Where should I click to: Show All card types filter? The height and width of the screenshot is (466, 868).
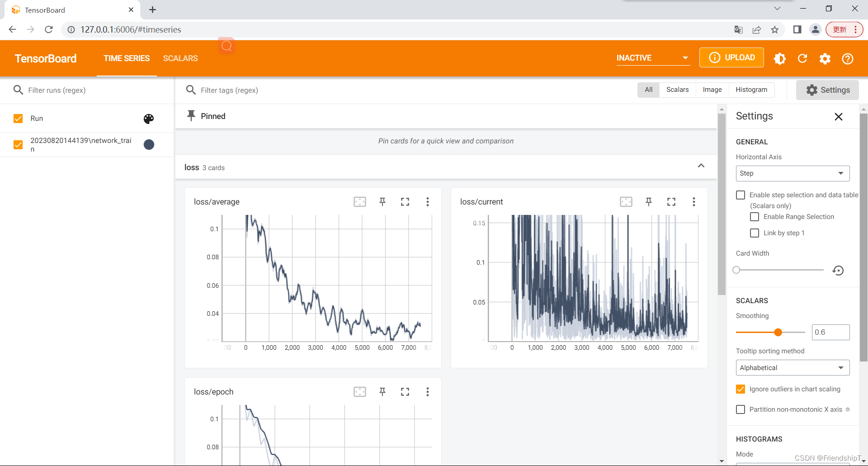coord(649,90)
